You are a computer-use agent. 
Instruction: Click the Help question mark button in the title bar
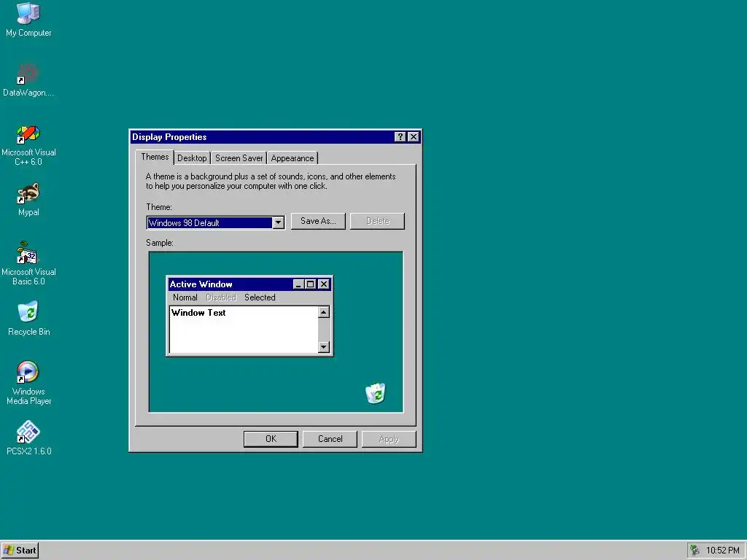click(400, 137)
